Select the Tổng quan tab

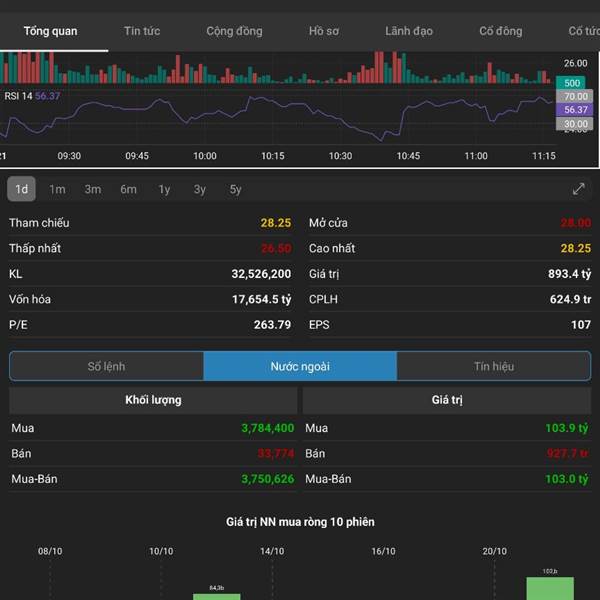pyautogui.click(x=51, y=31)
